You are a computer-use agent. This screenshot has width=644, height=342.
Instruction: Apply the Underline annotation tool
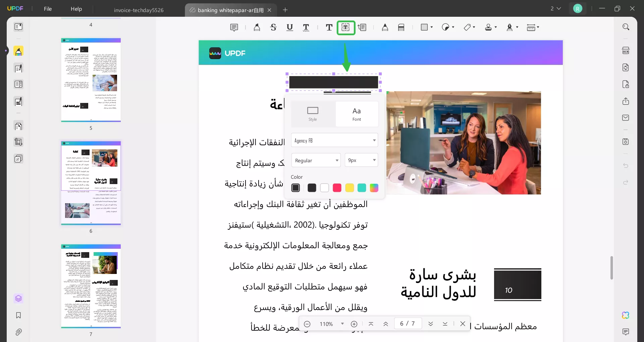click(x=290, y=27)
